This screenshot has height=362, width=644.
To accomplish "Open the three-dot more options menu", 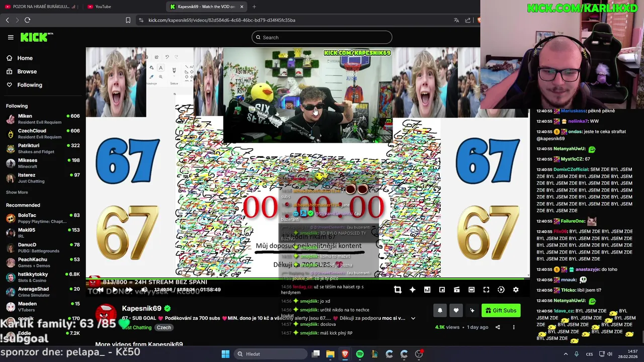I will click(x=514, y=327).
